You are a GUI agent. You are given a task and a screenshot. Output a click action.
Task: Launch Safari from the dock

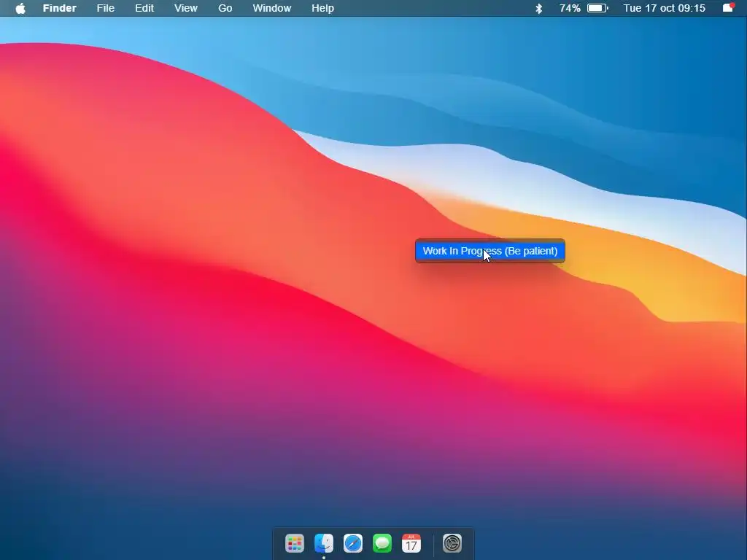(353, 543)
